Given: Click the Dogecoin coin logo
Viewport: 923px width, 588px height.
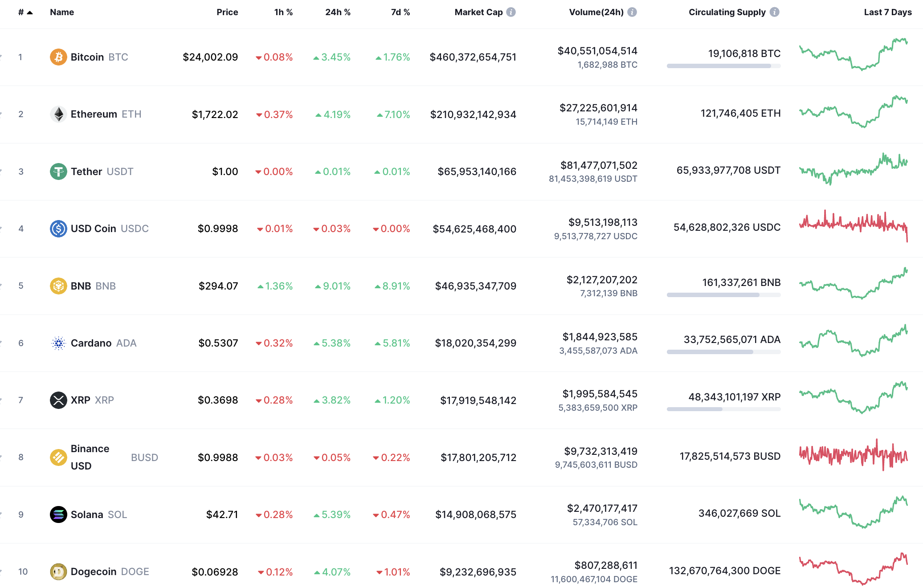Looking at the screenshot, I should click(58, 572).
